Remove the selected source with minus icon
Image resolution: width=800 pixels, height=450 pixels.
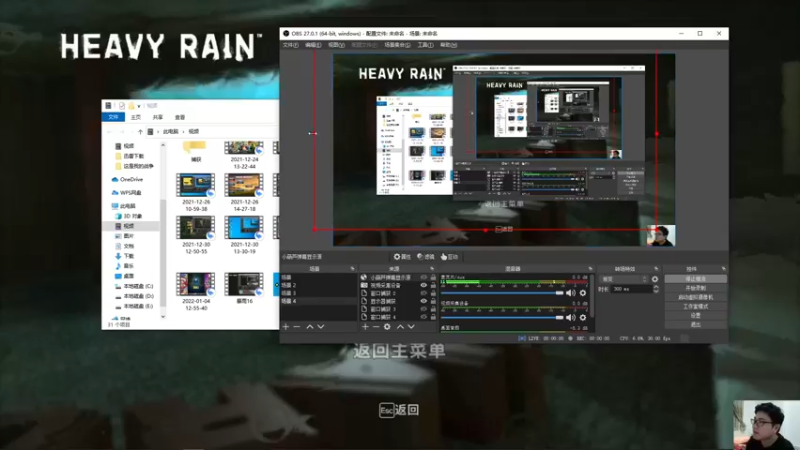click(x=376, y=327)
